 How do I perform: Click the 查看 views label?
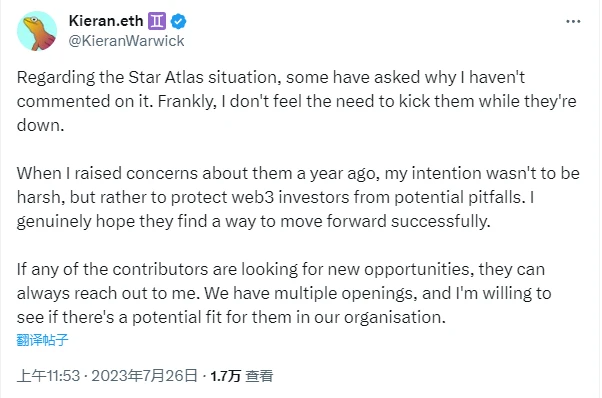point(259,376)
